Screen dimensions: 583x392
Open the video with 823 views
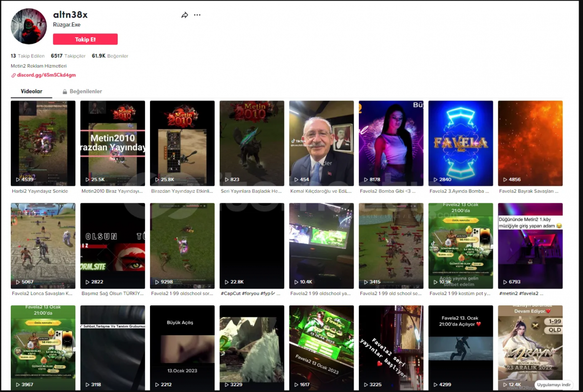(x=252, y=144)
